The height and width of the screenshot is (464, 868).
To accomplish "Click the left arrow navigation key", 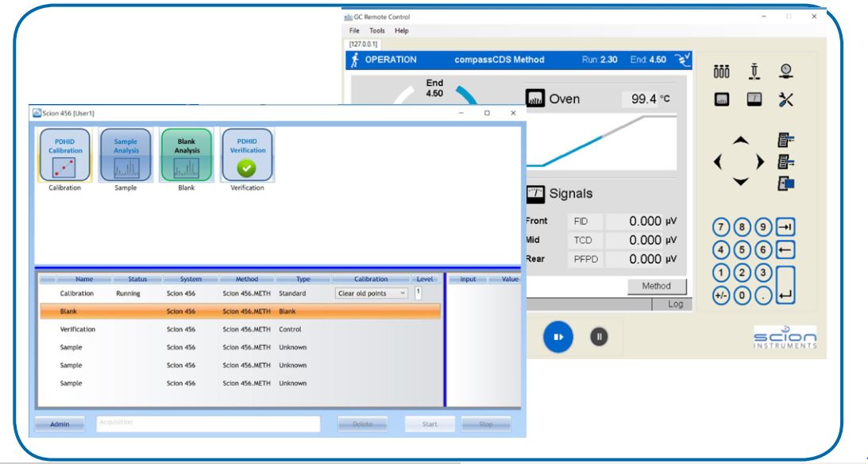I will tap(718, 161).
